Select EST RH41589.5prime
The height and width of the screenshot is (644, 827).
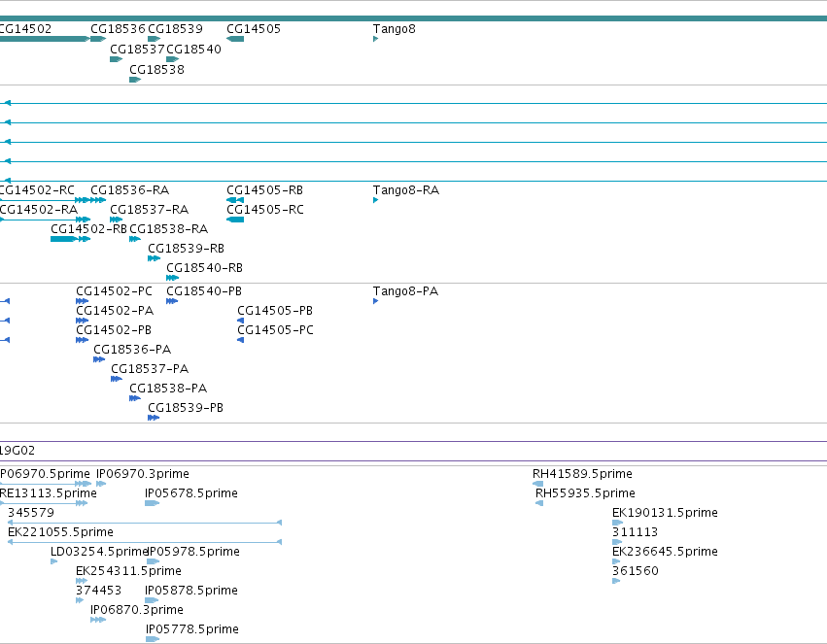(x=582, y=474)
